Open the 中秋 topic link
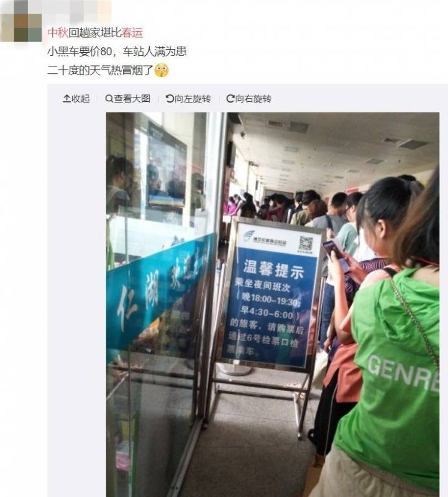 pyautogui.click(x=58, y=33)
